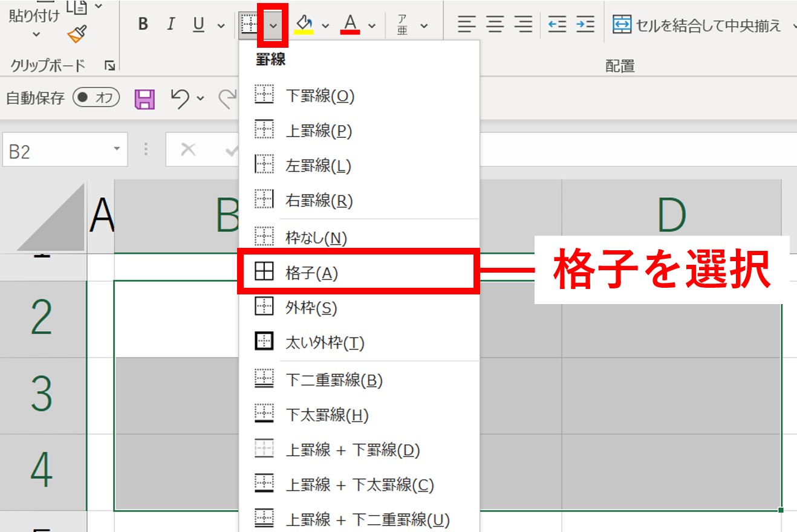Choose 左罫線(L) left border
797x532 pixels.
tap(359, 166)
